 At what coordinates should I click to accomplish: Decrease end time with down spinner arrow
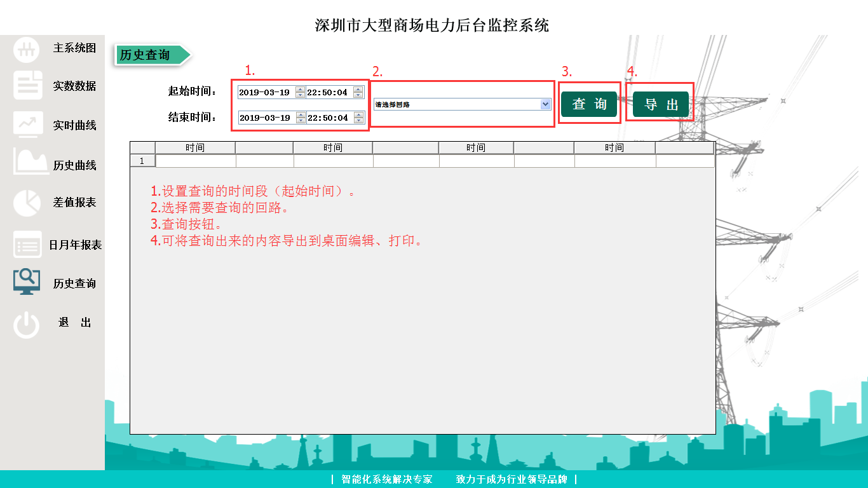tap(358, 121)
